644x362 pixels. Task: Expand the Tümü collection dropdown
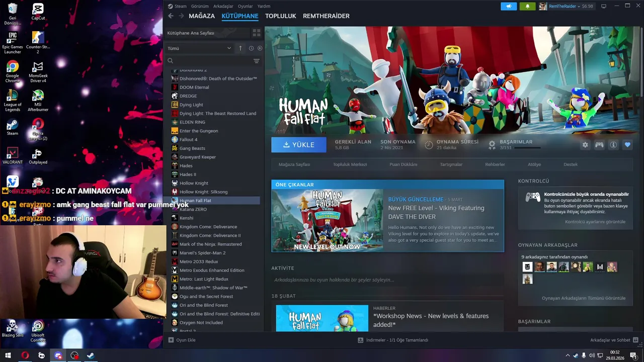(199, 48)
